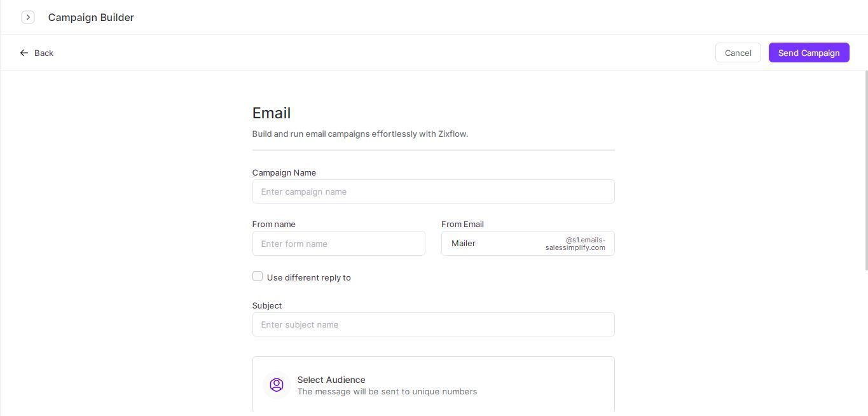Screen dimensions: 868x416
Task: Open the Select Audience card
Action: click(433, 384)
